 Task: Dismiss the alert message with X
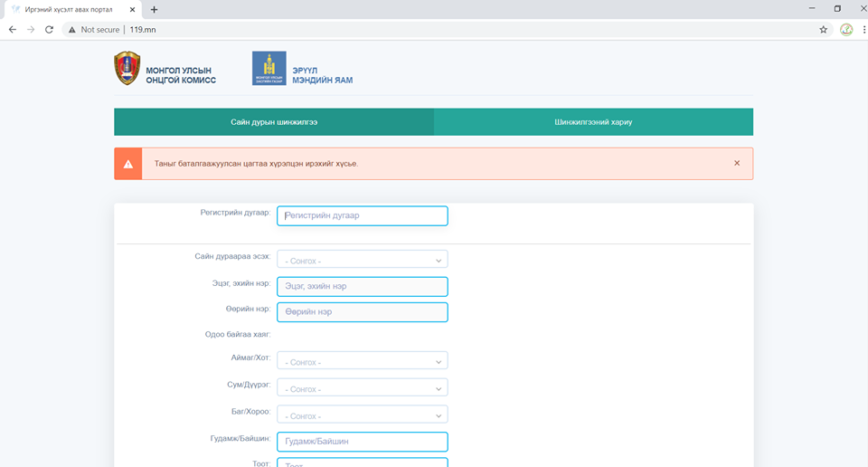pos(737,163)
